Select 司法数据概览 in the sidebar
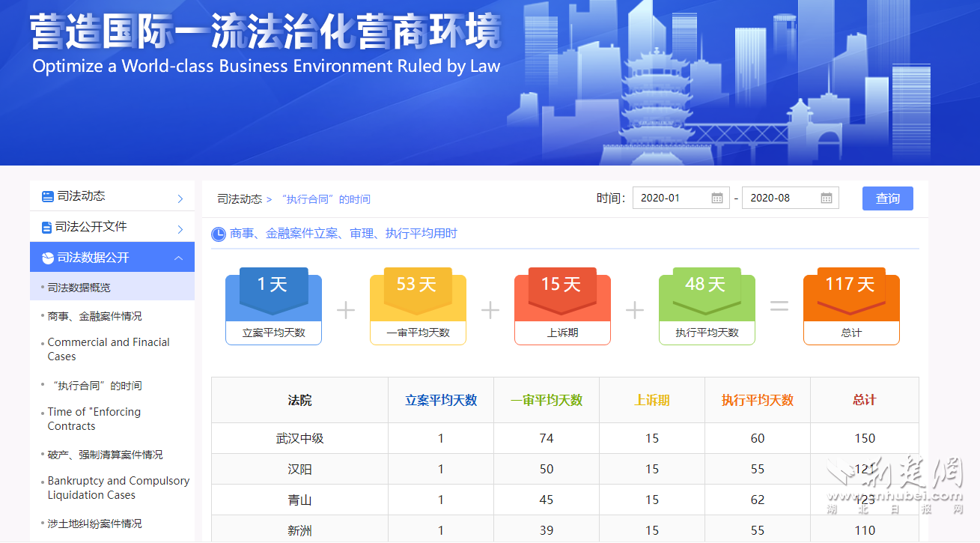Screen dimensions: 980x543 (79, 288)
